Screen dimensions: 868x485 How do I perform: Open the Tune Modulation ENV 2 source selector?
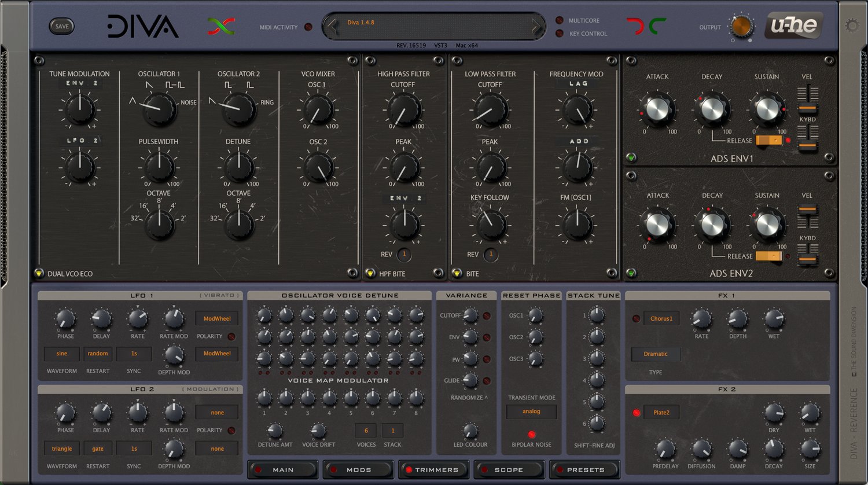tap(80, 84)
